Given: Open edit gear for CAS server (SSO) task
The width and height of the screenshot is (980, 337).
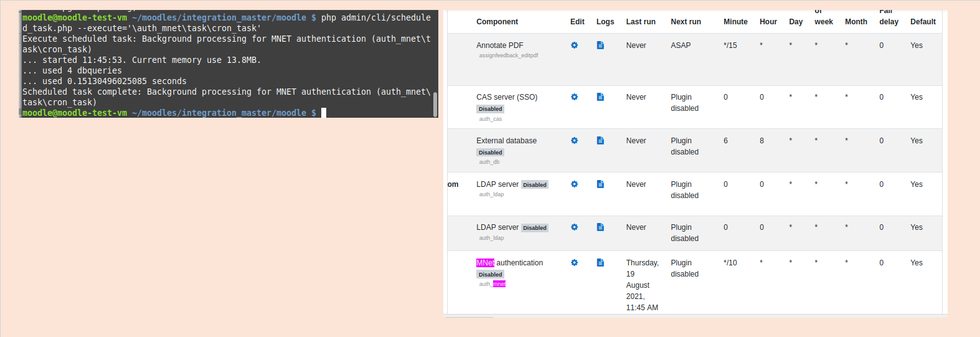Looking at the screenshot, I should (574, 97).
